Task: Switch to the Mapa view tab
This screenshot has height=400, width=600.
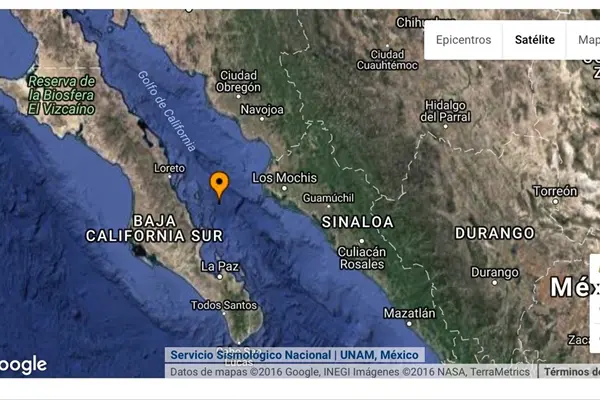Action: tap(587, 40)
